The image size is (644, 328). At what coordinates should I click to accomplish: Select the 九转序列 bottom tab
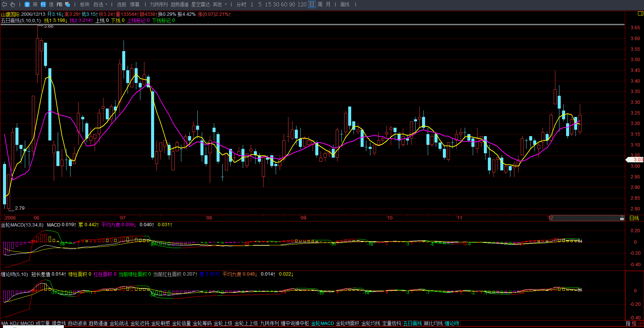pyautogui.click(x=270, y=323)
